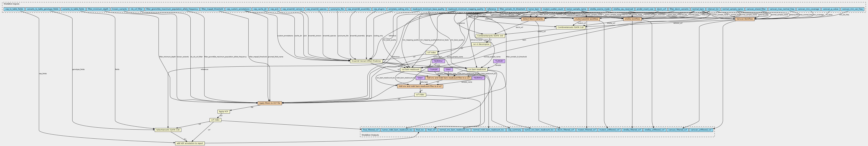Viewport: 868px width, 146px height.
Task: Select the annotate_coding_only input node
Action: 399,9
